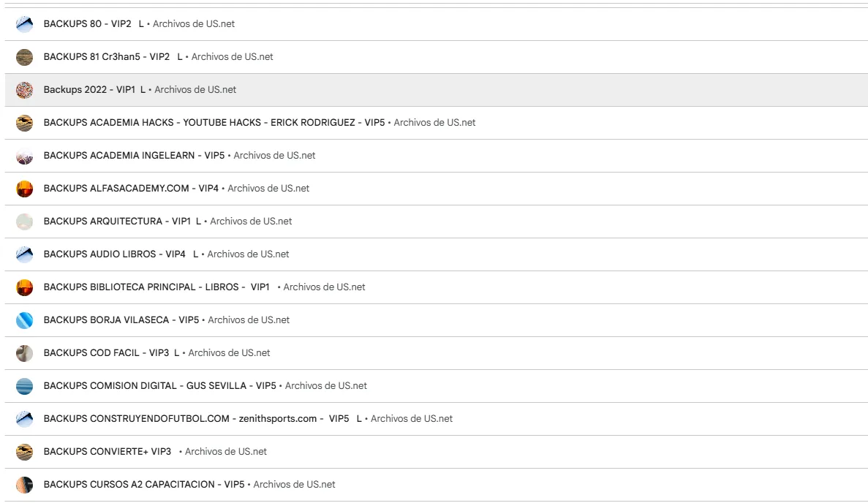Open BACKUPS CURSOS A2 CAPACITACION title
Image resolution: width=868 pixels, height=503 pixels.
[x=143, y=485]
